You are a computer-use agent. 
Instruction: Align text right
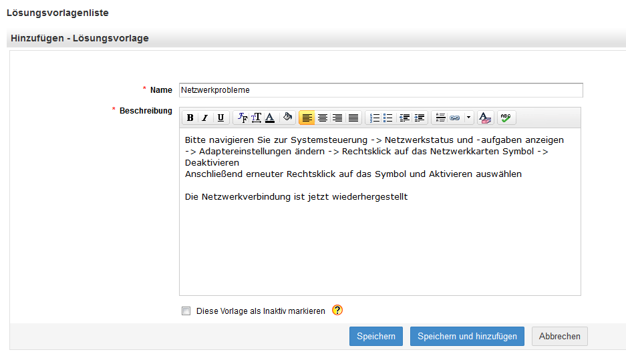pos(337,118)
